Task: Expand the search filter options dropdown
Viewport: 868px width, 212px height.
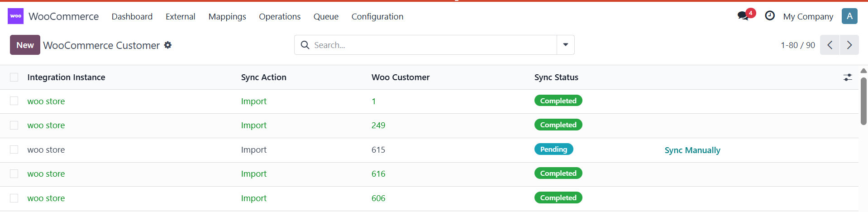Action: tap(566, 45)
